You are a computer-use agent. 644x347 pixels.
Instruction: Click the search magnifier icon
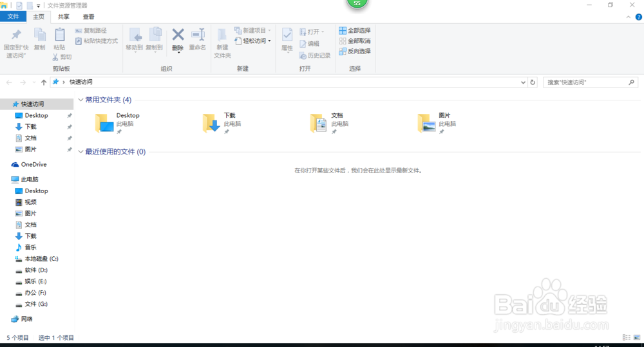631,82
